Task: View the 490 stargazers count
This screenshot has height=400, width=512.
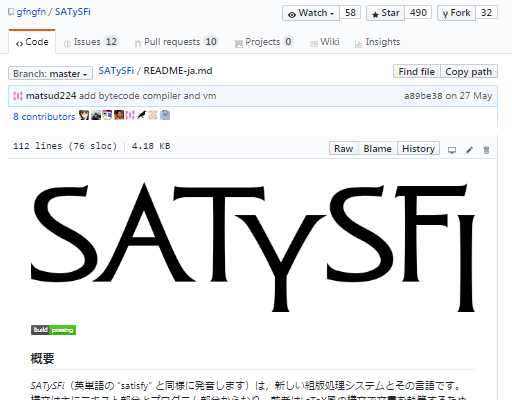Action: pyautogui.click(x=418, y=13)
